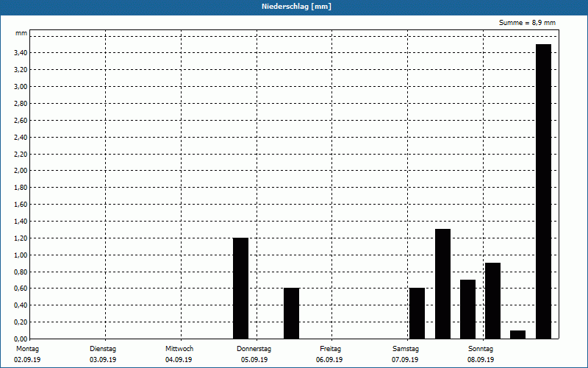The height and width of the screenshot is (368, 588).
Task: Click the 'mm' unit label on the axis
Action: click(x=21, y=33)
